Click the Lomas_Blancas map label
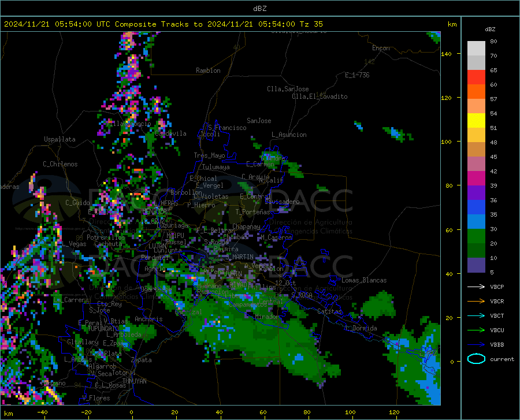Image resolution: width=520 pixels, height=420 pixels. point(364,280)
